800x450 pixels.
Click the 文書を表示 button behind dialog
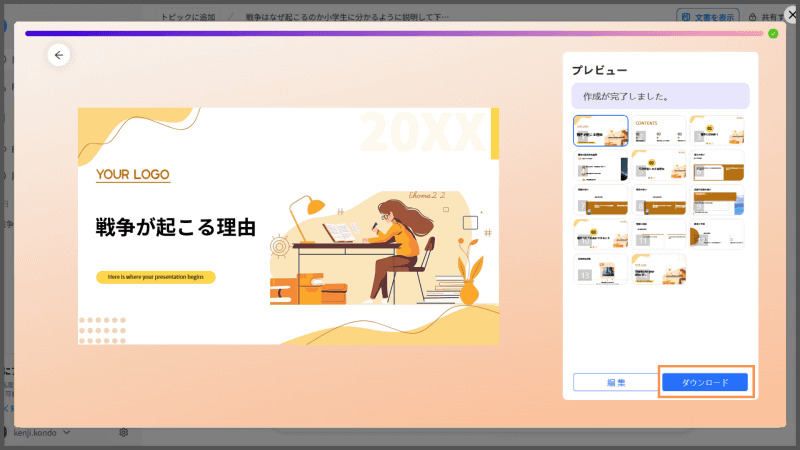pos(708,17)
